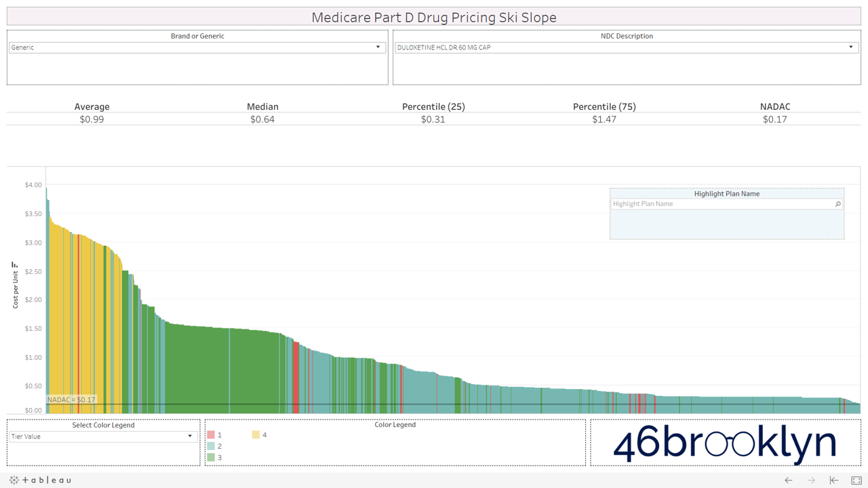The image size is (868, 488).
Task: Click the revert to start icon
Action: [x=834, y=480]
